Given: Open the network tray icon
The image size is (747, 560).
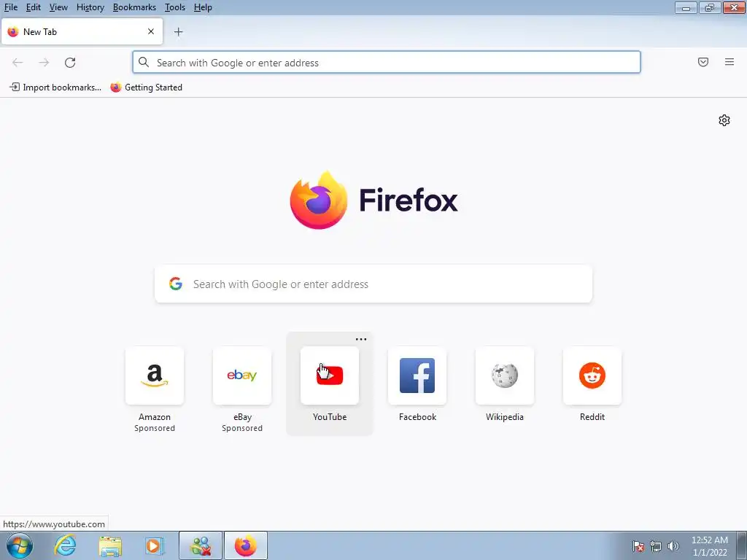Looking at the screenshot, I should pos(656,546).
